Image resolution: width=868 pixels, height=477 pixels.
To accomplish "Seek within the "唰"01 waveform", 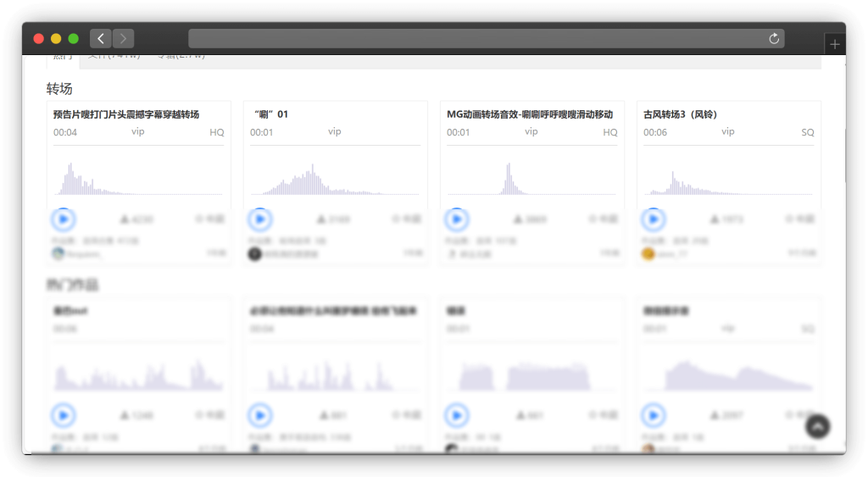I will coord(335,178).
